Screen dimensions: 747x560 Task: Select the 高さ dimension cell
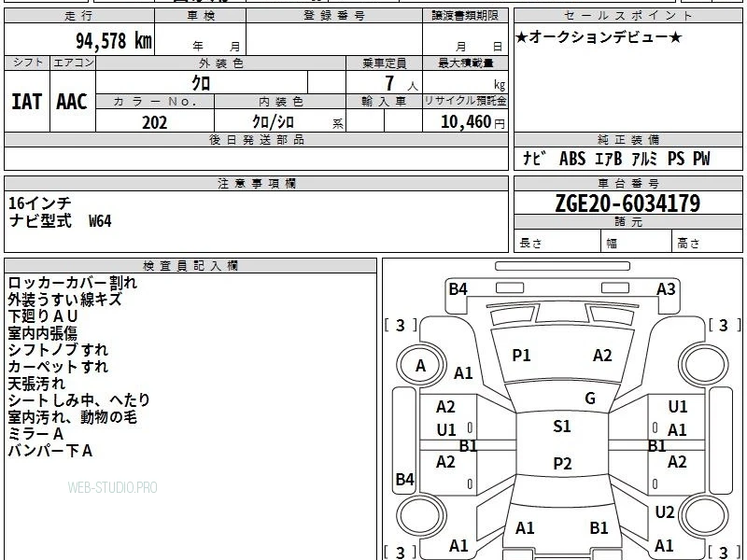pyautogui.click(x=707, y=243)
